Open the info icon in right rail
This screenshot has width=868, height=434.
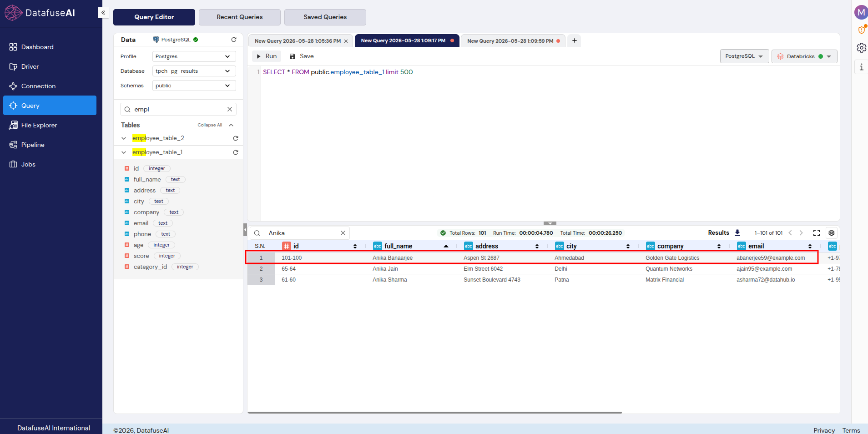(x=861, y=67)
